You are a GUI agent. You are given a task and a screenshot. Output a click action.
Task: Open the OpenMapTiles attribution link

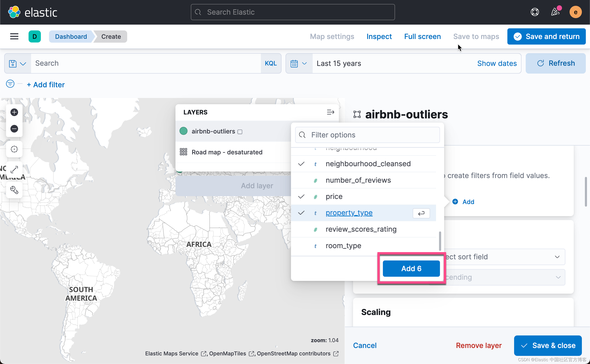(x=231, y=353)
